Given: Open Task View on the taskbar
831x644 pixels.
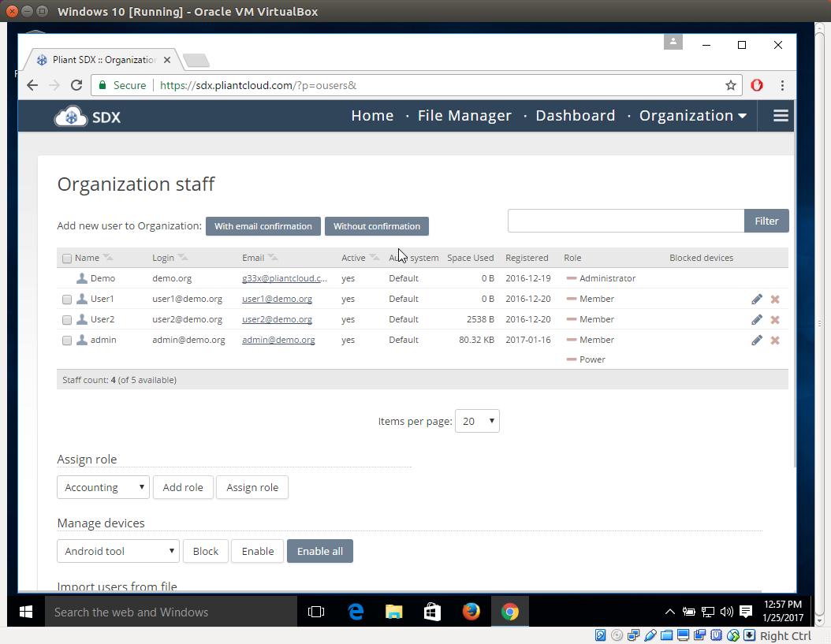Looking at the screenshot, I should tap(316, 612).
